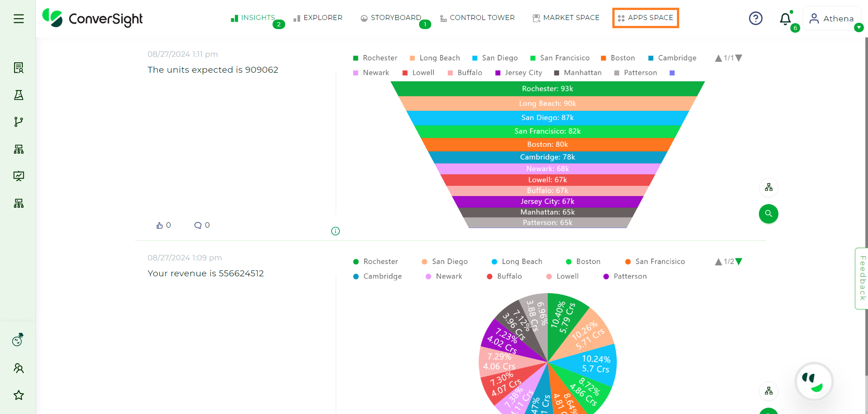
Task: Open the APPS SPACE tab
Action: point(646,18)
